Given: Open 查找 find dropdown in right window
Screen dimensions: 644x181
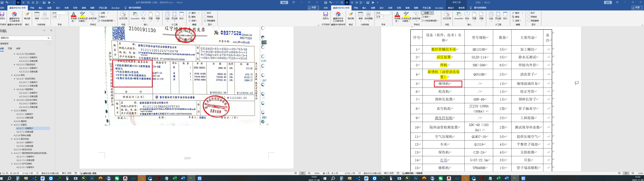Looking at the screenshot, I should coord(522,13).
